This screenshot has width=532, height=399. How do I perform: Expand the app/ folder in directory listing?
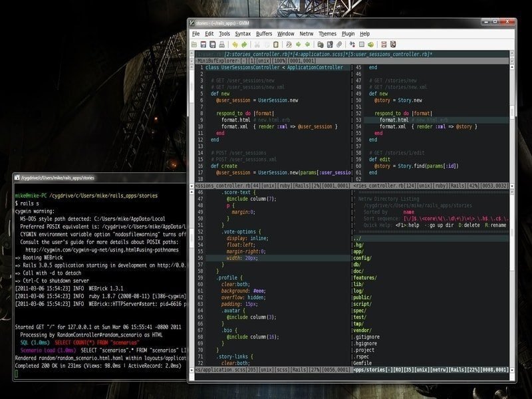click(358, 252)
